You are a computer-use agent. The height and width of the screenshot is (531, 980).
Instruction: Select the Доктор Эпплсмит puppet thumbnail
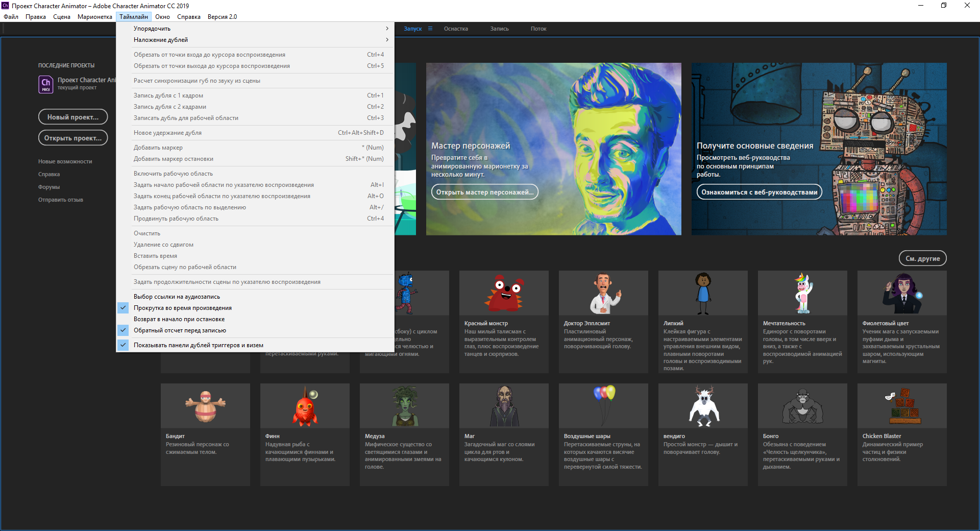coord(603,293)
